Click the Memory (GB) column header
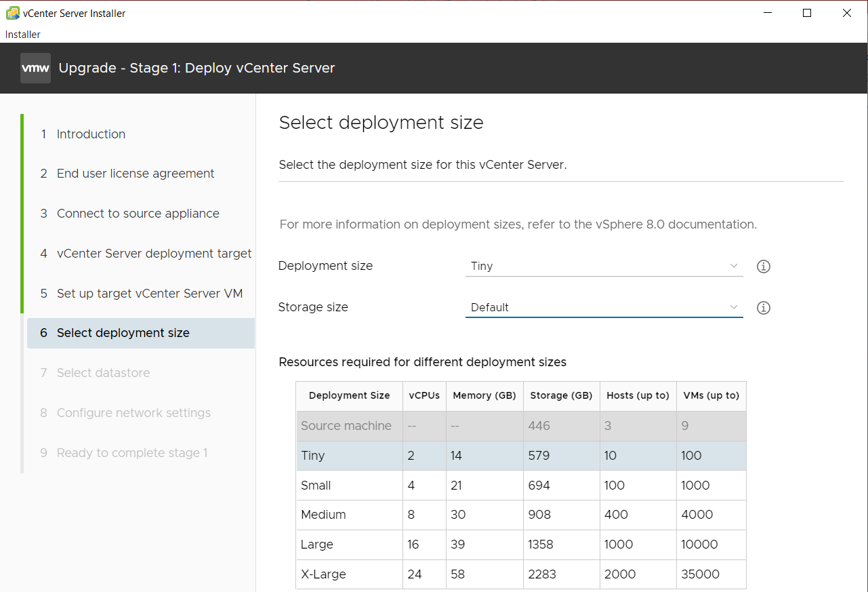This screenshot has height=592, width=868. [484, 395]
